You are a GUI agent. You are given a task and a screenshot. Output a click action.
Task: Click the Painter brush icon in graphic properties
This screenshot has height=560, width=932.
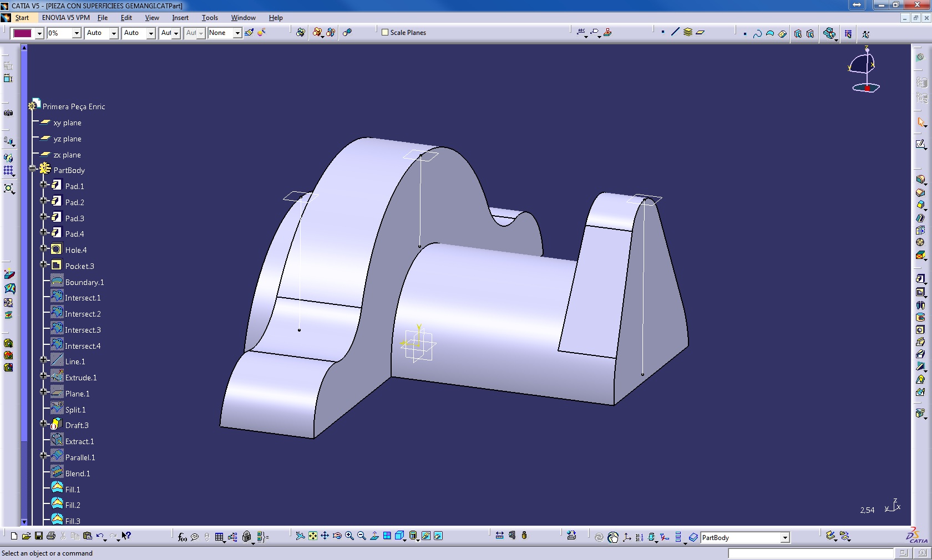pos(249,33)
